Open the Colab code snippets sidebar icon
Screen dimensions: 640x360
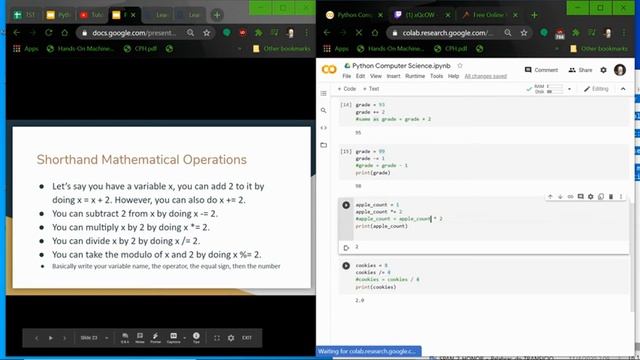[x=324, y=128]
